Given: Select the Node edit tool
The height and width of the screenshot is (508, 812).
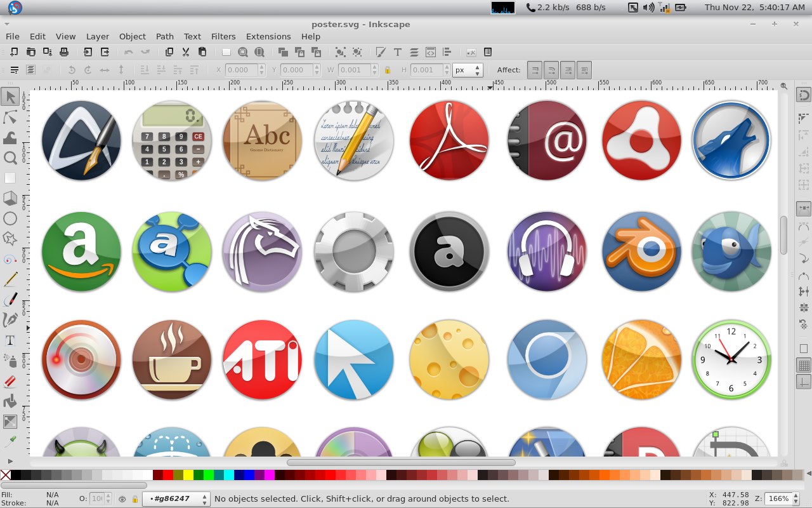Looking at the screenshot, I should click(x=10, y=117).
